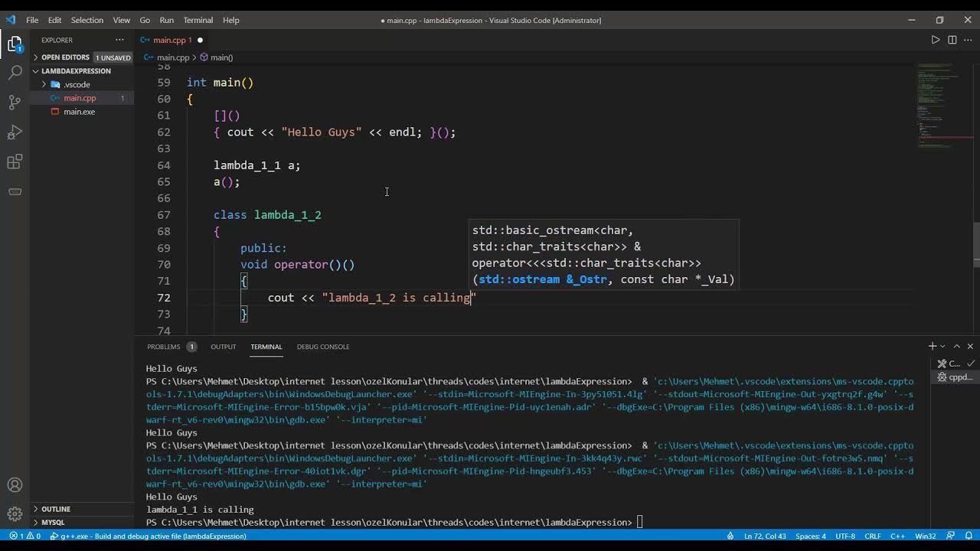Close the terminal panel

[970, 347]
